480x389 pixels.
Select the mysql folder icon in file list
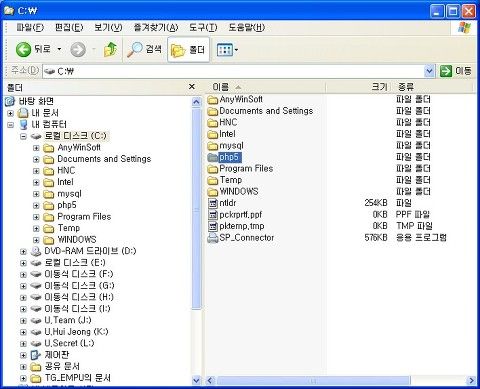[x=212, y=146]
